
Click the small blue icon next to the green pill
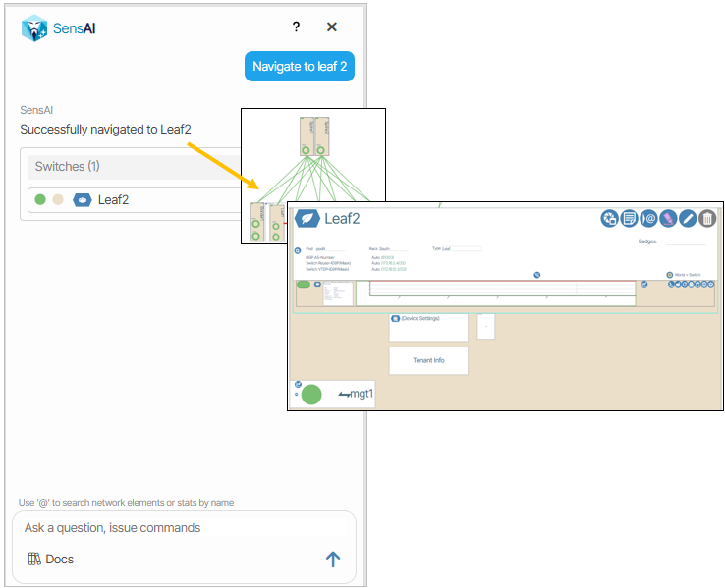(x=317, y=284)
